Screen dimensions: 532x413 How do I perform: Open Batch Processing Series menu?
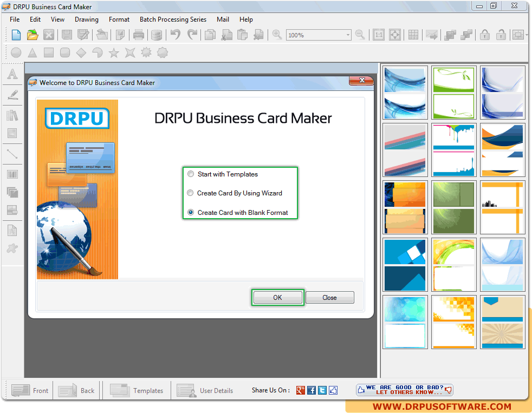[173, 19]
